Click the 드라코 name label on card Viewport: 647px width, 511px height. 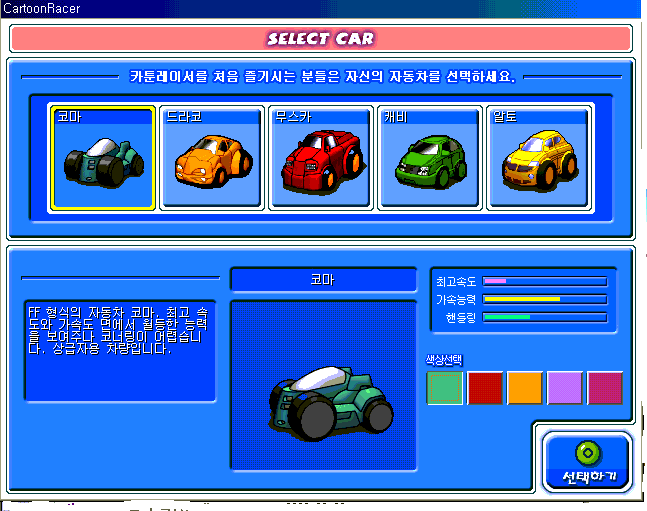coord(184,117)
